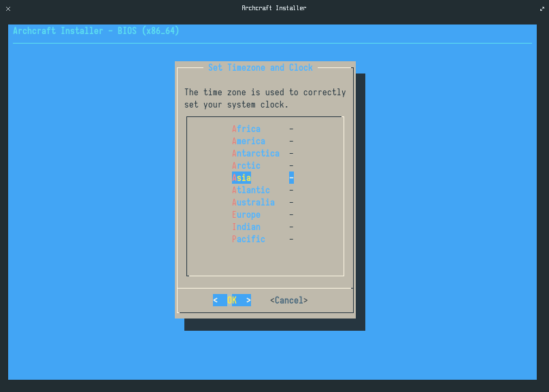Close the Archcraft Installer window
The height and width of the screenshot is (392, 549).
(8, 9)
